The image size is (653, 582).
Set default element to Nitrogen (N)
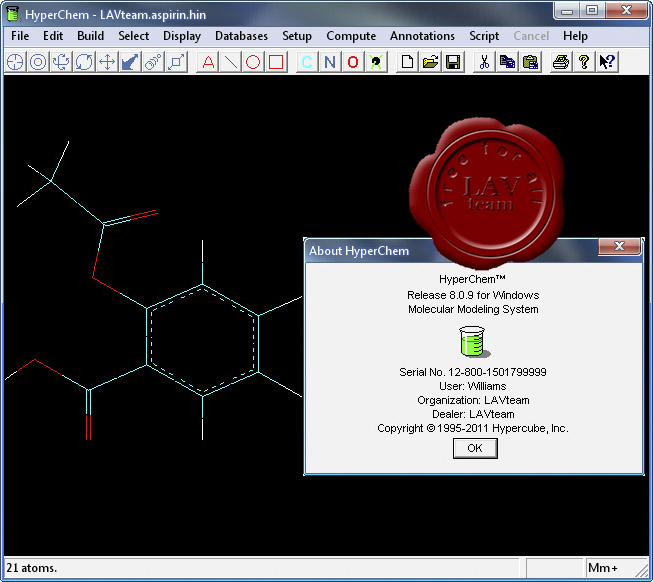[330, 62]
